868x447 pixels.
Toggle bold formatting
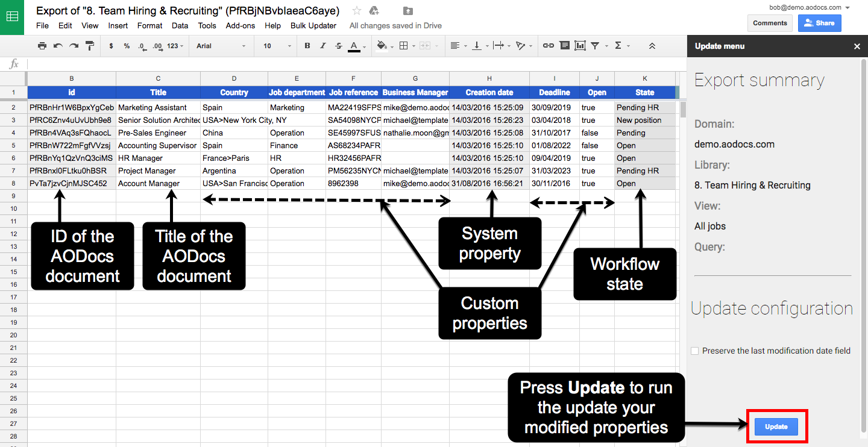point(307,46)
